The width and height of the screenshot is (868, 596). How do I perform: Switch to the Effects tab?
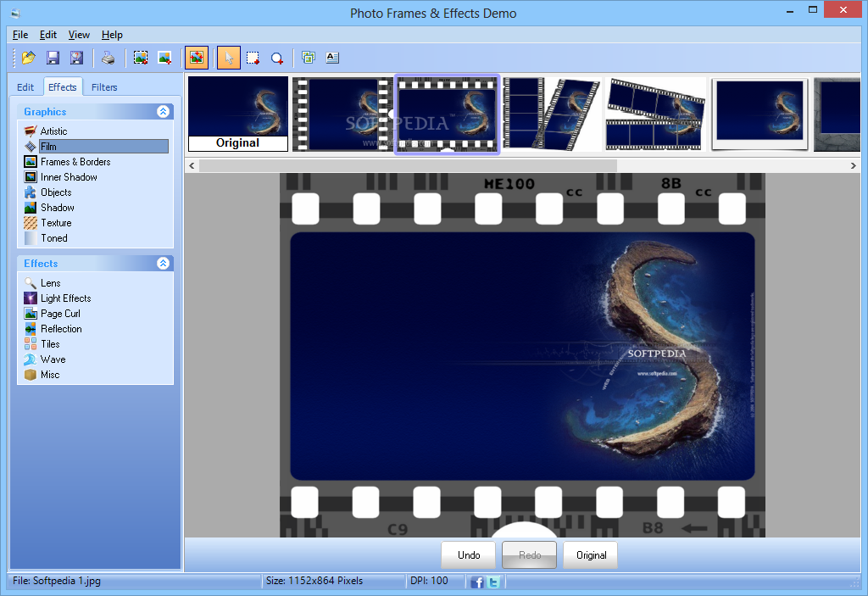63,86
